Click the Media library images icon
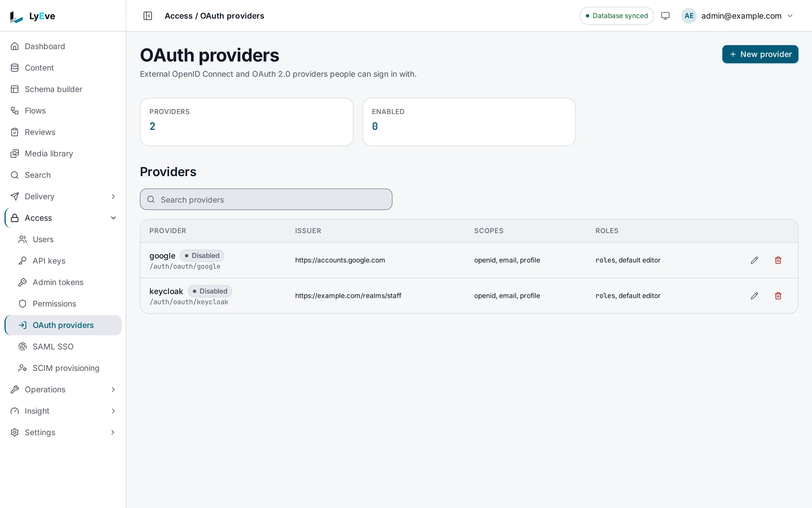812x508 pixels. pyautogui.click(x=15, y=154)
